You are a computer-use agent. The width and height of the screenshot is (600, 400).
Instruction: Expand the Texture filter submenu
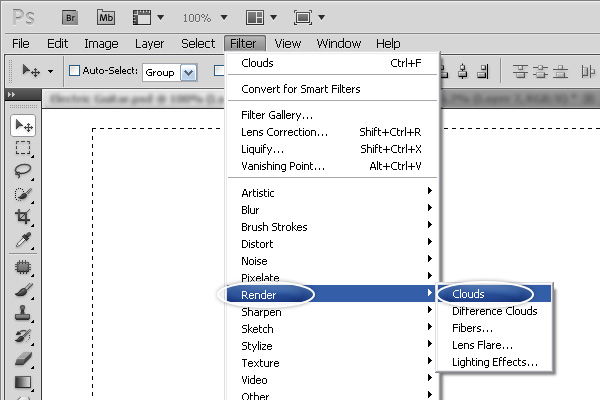pos(332,363)
